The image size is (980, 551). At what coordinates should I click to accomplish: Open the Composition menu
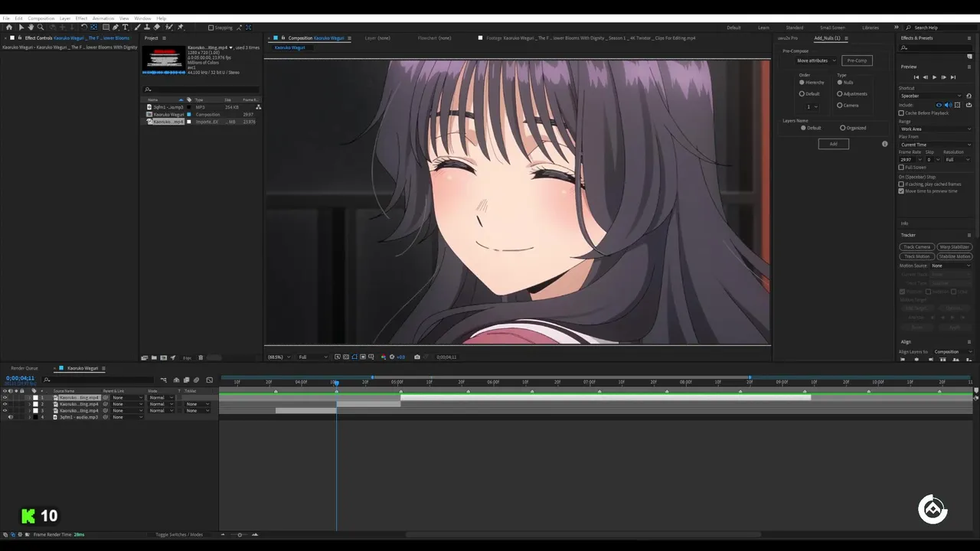click(41, 18)
